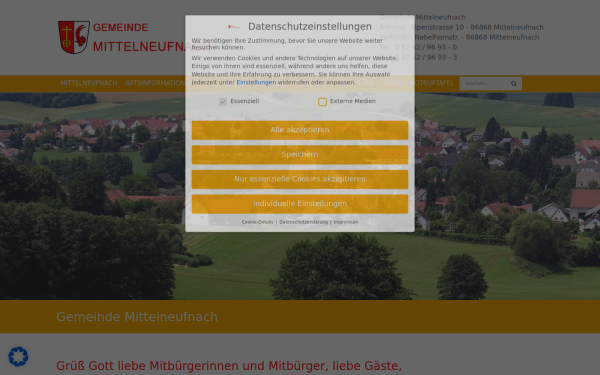Accept only essential cookies

pos(300,179)
